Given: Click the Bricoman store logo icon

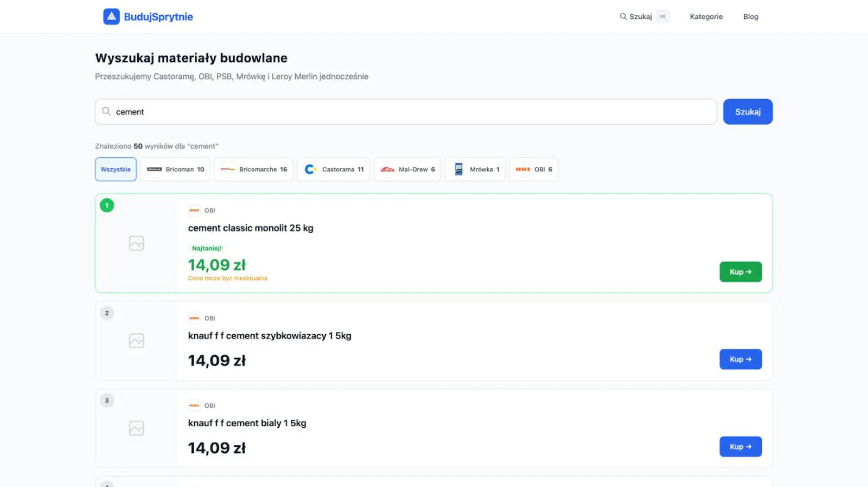Looking at the screenshot, I should click(x=155, y=169).
